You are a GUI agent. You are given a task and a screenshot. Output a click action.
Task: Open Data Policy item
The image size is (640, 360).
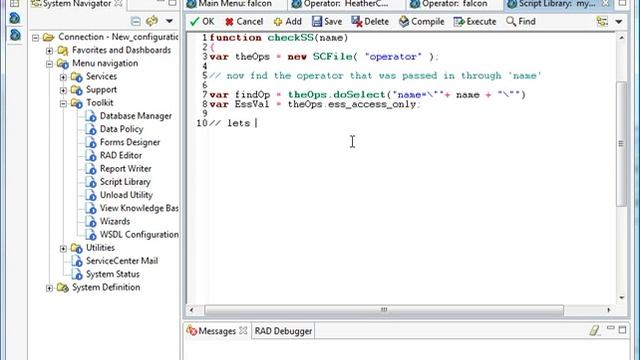121,129
